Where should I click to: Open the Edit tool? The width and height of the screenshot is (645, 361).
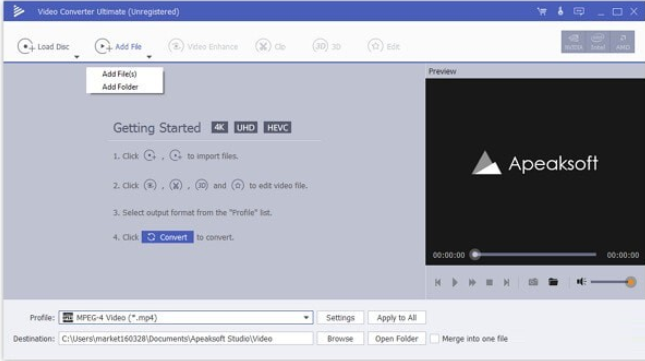384,46
